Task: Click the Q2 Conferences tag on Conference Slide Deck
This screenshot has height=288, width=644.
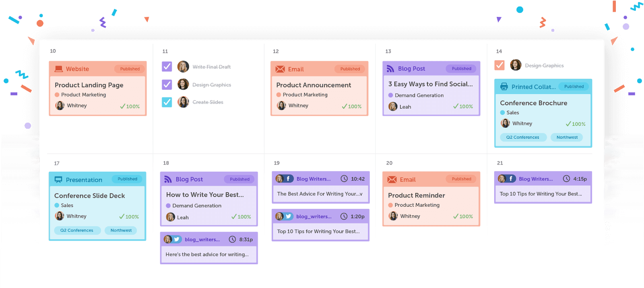Action: coord(77,230)
